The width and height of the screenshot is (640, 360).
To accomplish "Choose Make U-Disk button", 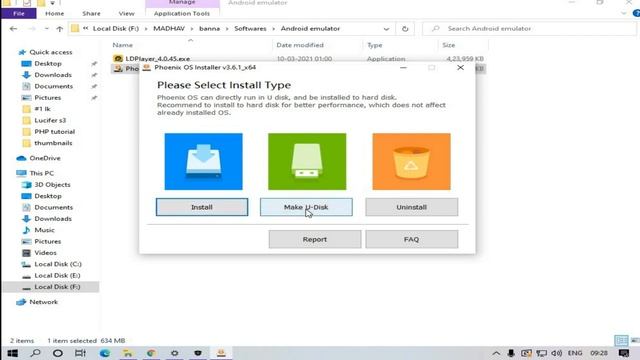I will 306,207.
